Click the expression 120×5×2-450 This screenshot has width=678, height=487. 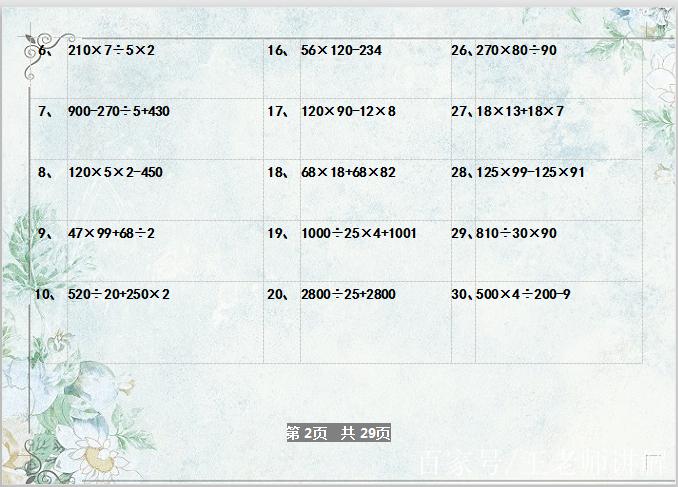pos(115,172)
